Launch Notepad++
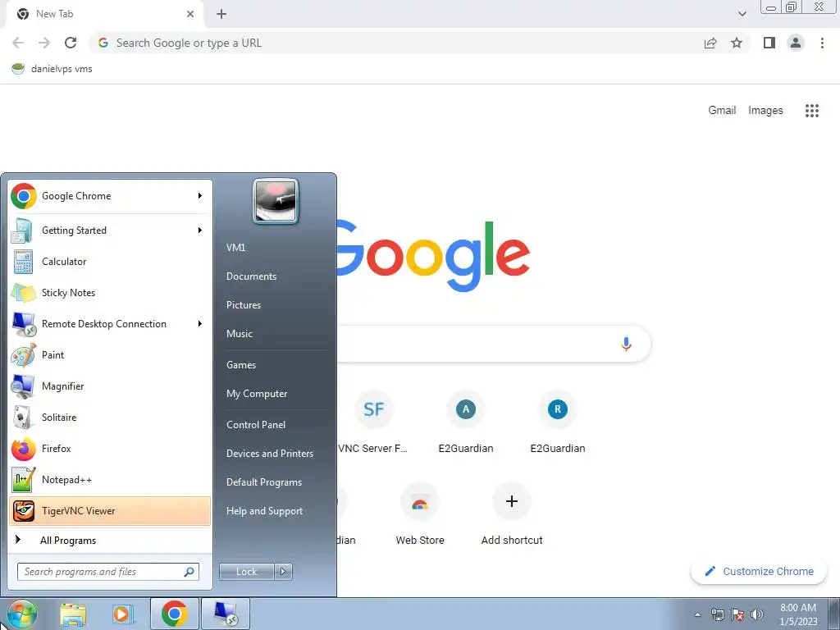Screen dimensions: 840x630 click(x=110, y=479)
